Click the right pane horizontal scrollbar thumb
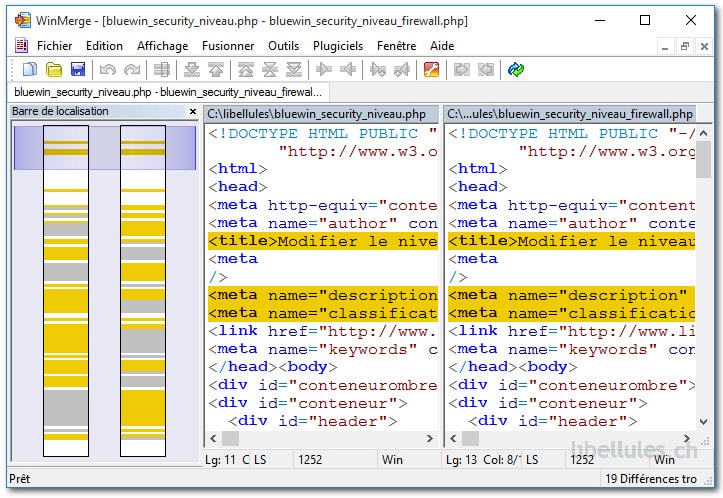This screenshot has width=723, height=498. pyautogui.click(x=470, y=439)
